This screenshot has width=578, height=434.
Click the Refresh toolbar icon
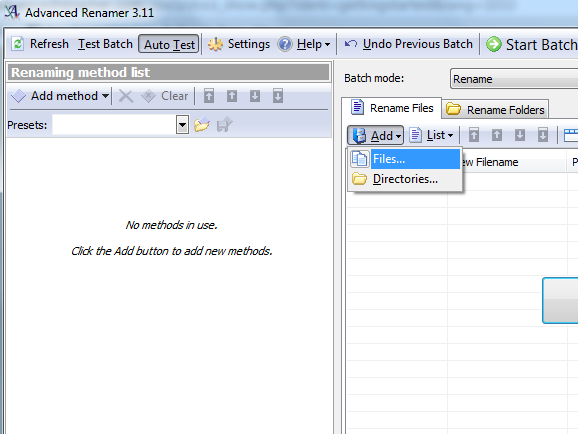coord(17,44)
